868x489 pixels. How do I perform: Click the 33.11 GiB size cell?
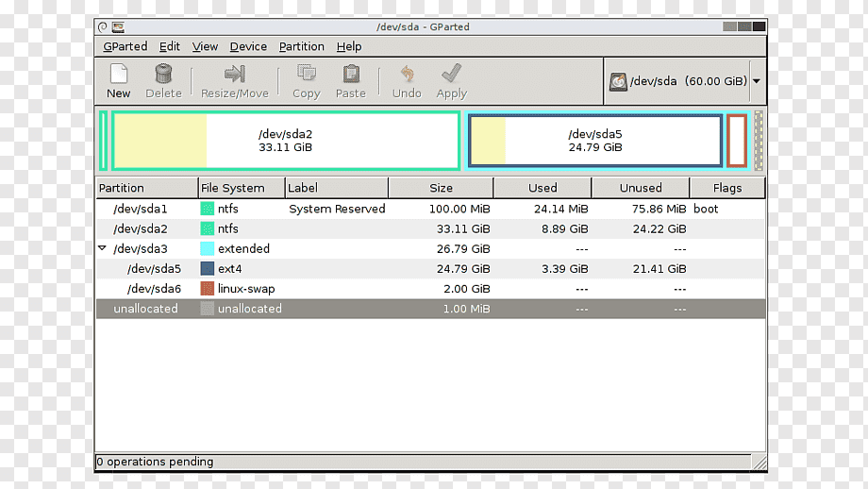[x=463, y=228]
